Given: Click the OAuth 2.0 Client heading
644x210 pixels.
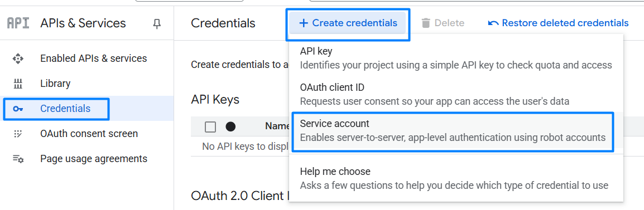Looking at the screenshot, I should [239, 196].
